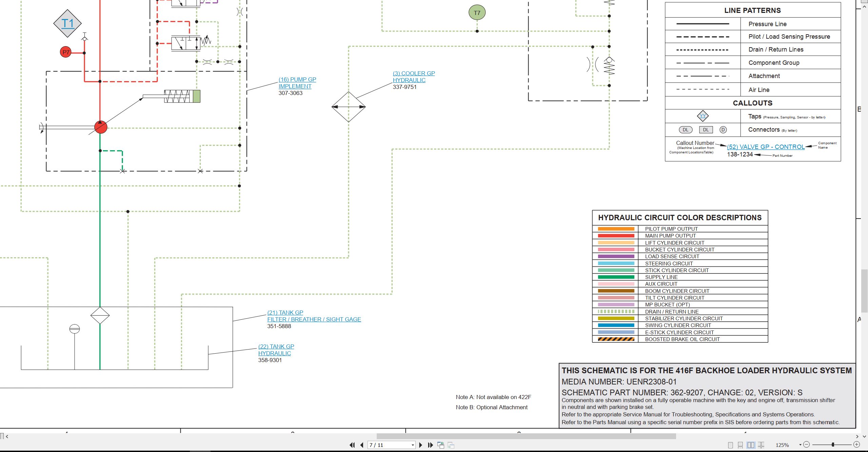Click the next view icon
Screen dimensions: 868x452
451,445
